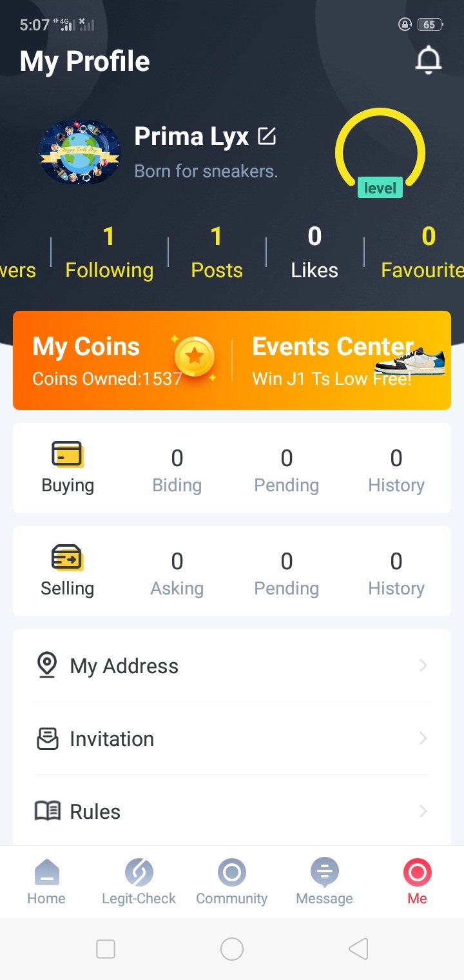Tap the gold coin icon
The image size is (464, 980).
point(195,356)
